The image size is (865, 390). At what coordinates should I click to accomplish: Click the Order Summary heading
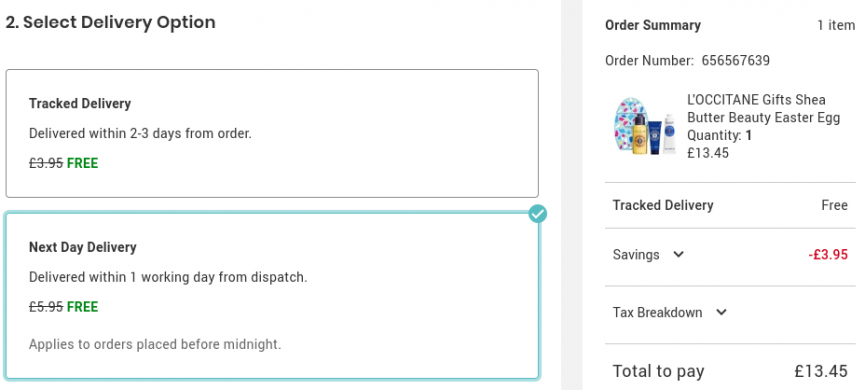tap(653, 25)
